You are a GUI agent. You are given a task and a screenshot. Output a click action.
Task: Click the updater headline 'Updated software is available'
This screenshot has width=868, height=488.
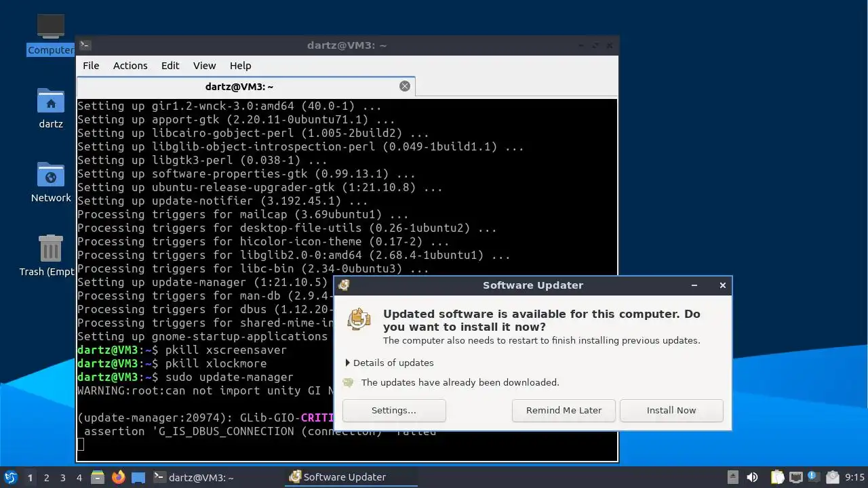[x=542, y=320]
